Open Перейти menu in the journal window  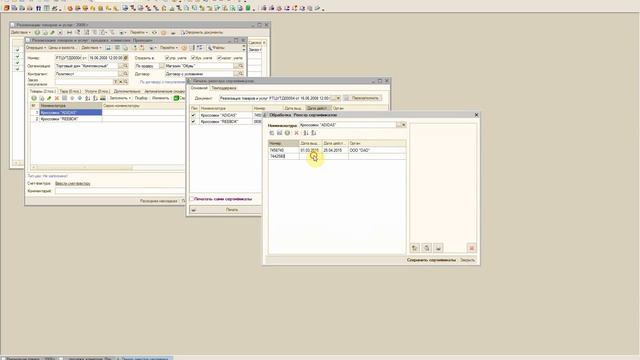(139, 32)
